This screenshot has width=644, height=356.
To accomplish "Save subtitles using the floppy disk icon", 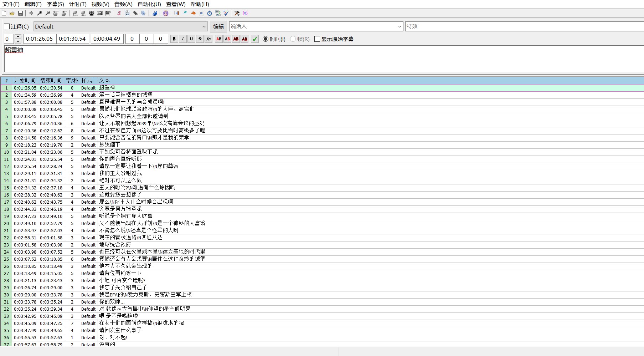I will 20,13.
